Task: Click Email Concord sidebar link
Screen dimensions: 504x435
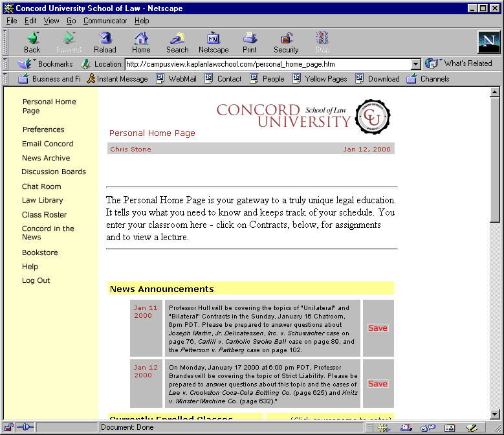Action: (48, 144)
